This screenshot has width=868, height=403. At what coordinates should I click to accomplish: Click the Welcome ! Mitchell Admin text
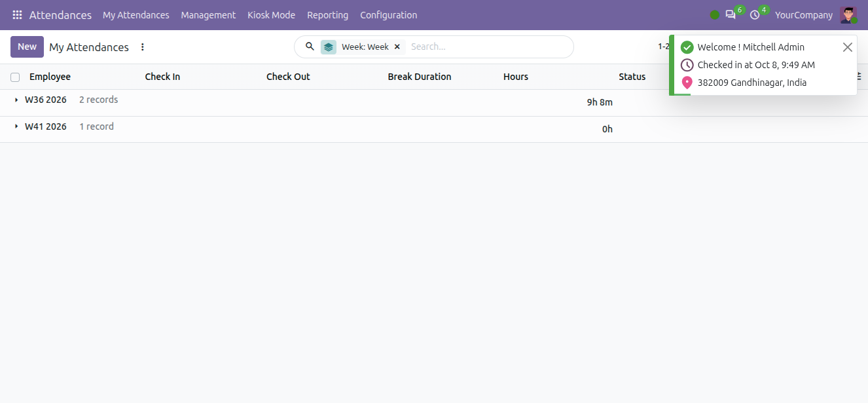(751, 47)
